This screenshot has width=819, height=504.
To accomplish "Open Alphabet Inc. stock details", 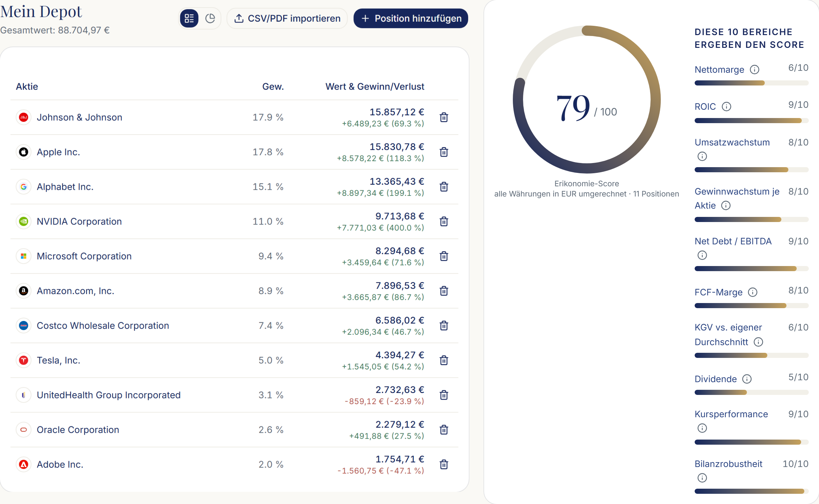I will click(x=65, y=187).
